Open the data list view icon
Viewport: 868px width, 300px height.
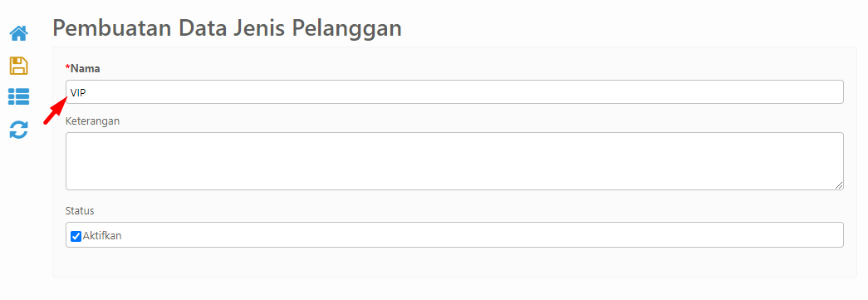click(18, 97)
